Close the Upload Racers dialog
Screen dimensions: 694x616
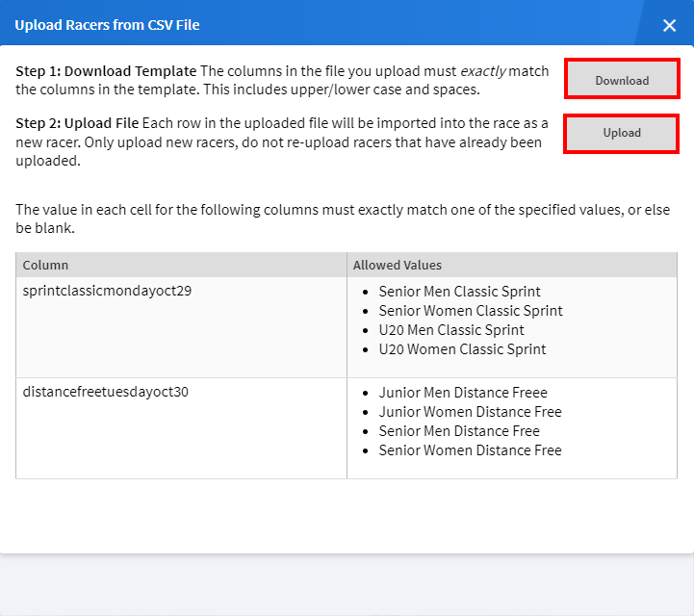point(669,25)
